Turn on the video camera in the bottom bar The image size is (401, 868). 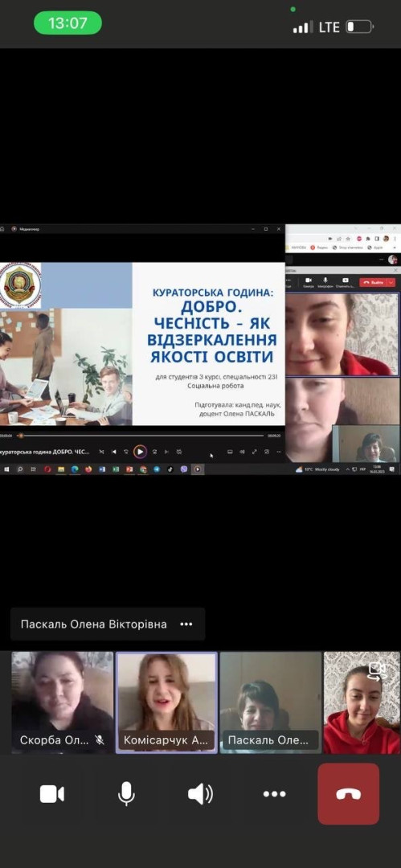coord(52,794)
